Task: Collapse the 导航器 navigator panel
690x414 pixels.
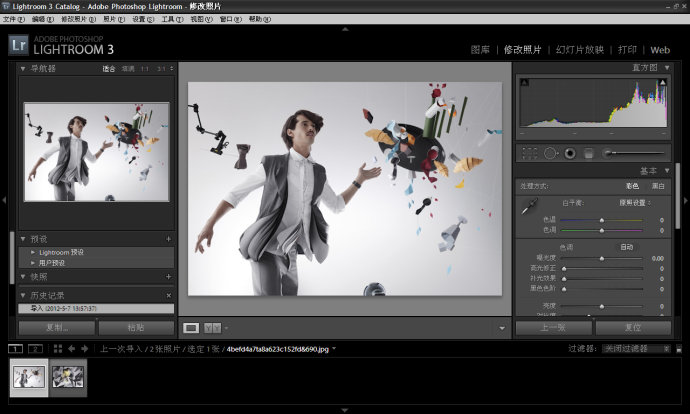Action: coord(23,68)
